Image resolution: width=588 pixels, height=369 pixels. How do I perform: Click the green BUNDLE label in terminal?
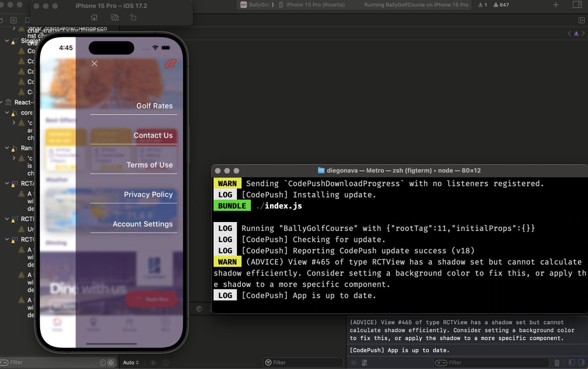232,206
